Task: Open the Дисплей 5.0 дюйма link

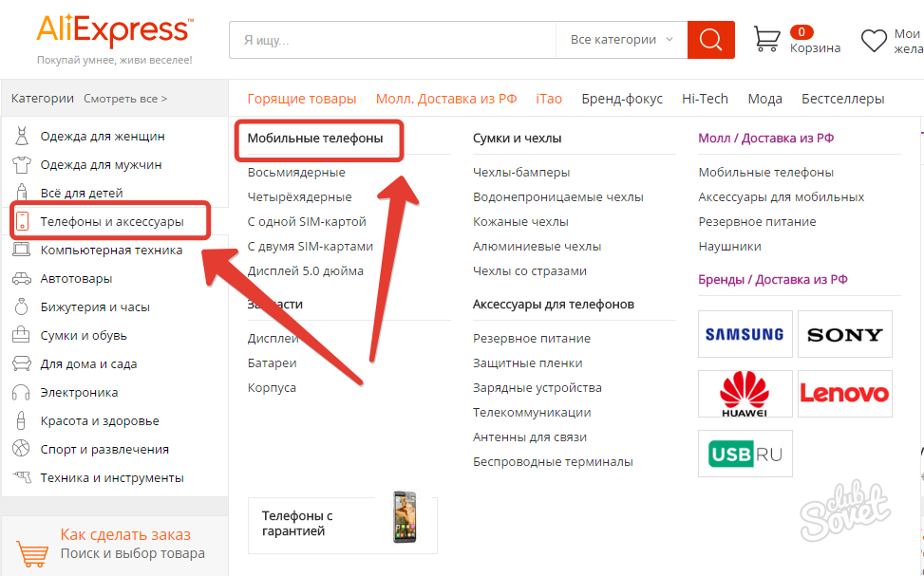Action: click(305, 271)
